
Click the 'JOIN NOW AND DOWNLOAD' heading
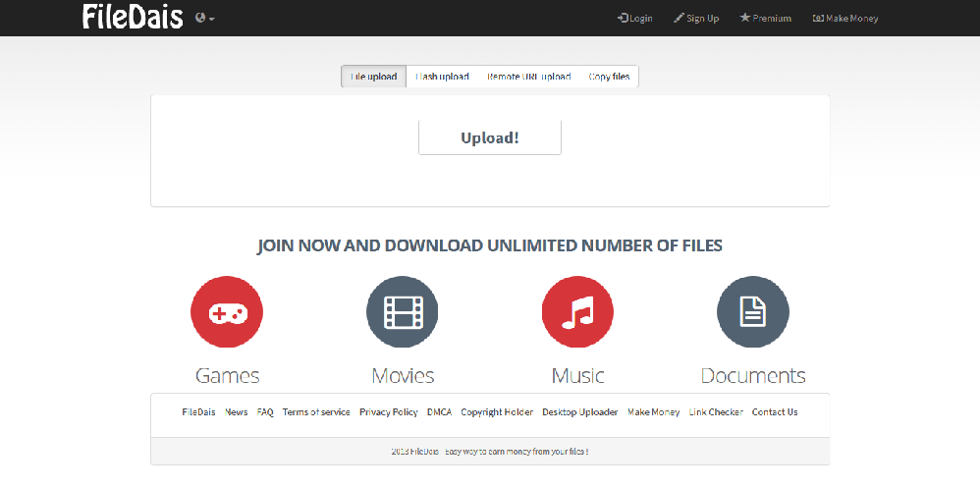coord(490,245)
